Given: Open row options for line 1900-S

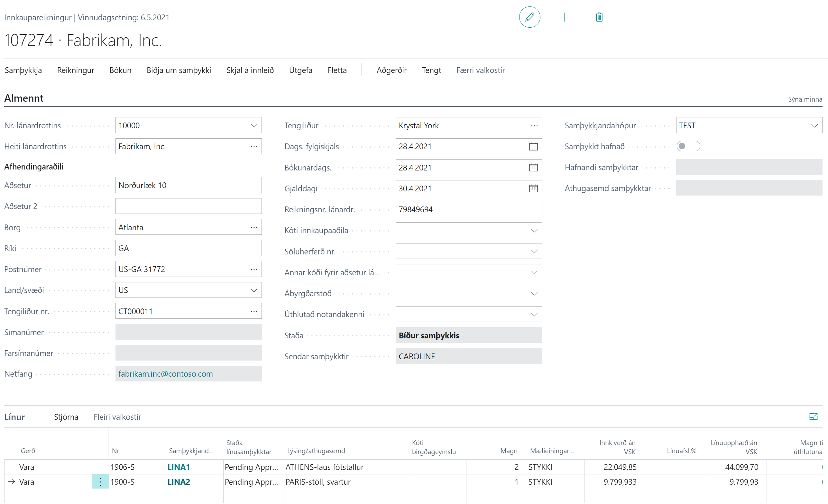Looking at the screenshot, I should tap(100, 482).
